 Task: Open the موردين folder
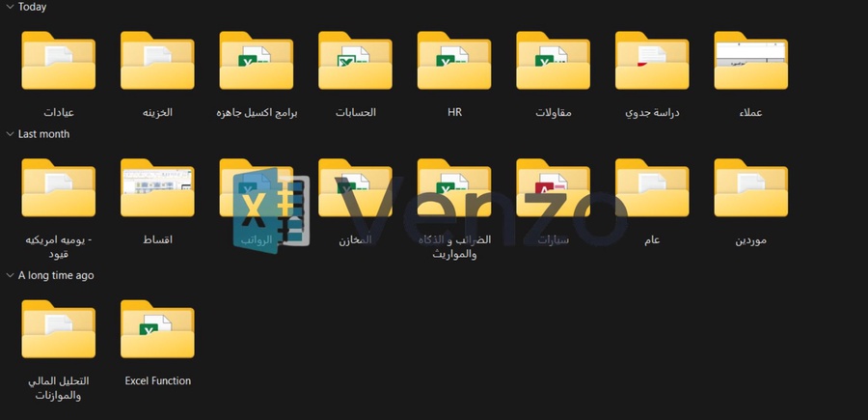point(751,189)
